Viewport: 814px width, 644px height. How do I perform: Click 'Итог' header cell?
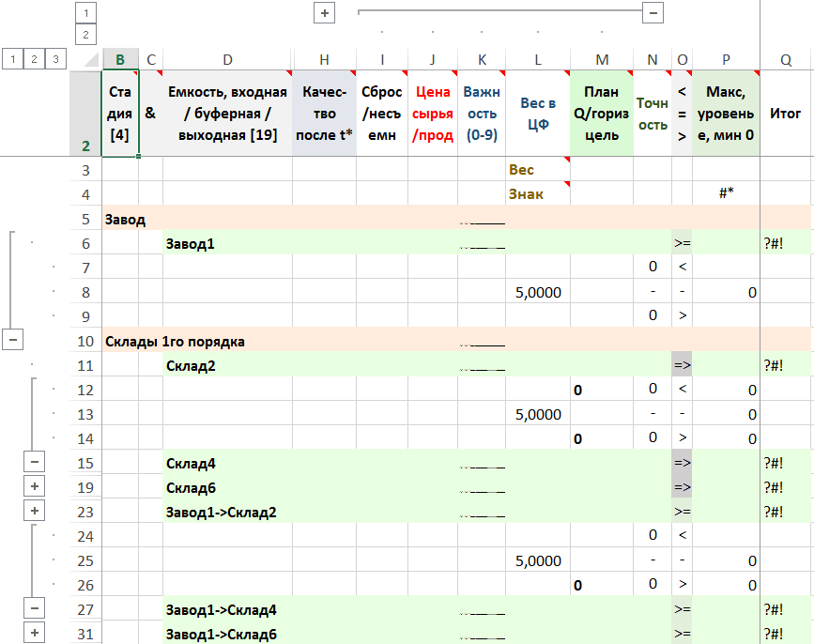pyautogui.click(x=785, y=113)
